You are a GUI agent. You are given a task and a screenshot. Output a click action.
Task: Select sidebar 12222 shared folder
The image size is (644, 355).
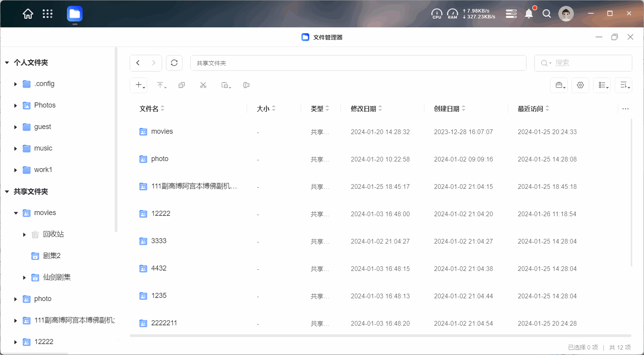pyautogui.click(x=43, y=342)
